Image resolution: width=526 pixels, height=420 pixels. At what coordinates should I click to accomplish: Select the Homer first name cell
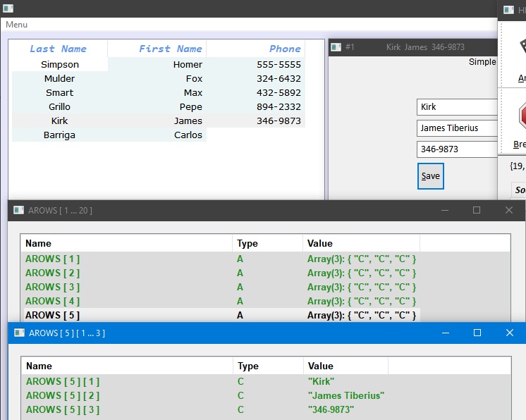tap(157, 64)
